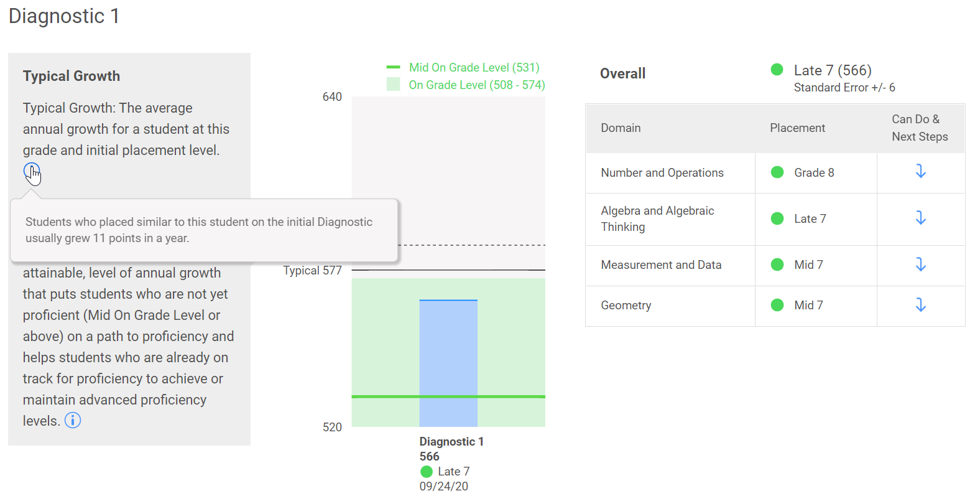Click the Domain column header
The height and width of the screenshot is (501, 980).
tap(621, 128)
